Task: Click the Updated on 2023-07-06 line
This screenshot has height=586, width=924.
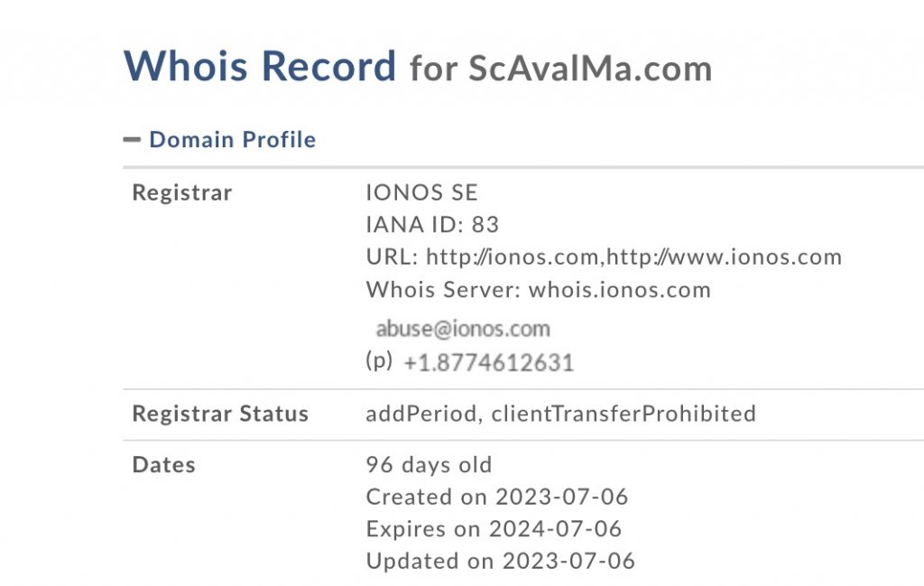Action: point(501,562)
